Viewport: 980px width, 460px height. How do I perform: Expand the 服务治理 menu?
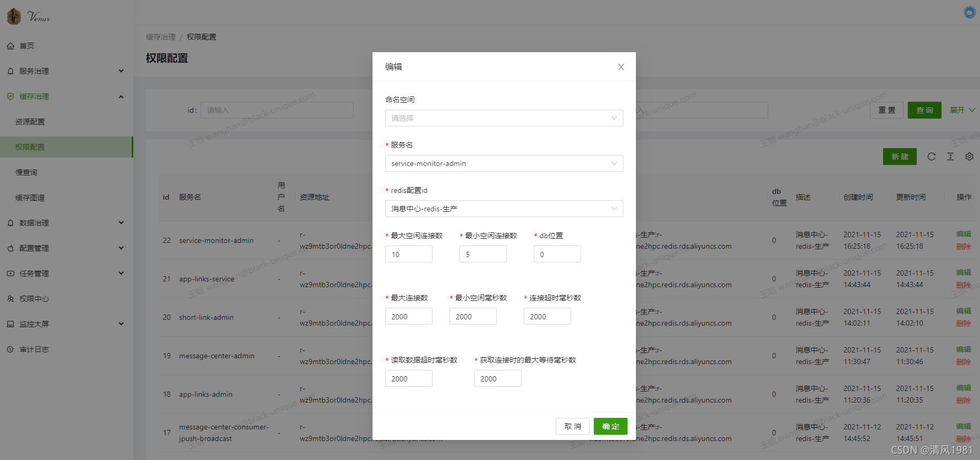[121, 71]
